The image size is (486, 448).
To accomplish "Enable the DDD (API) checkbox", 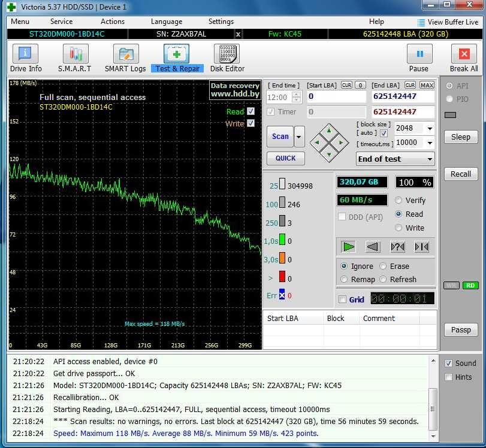I will (342, 217).
